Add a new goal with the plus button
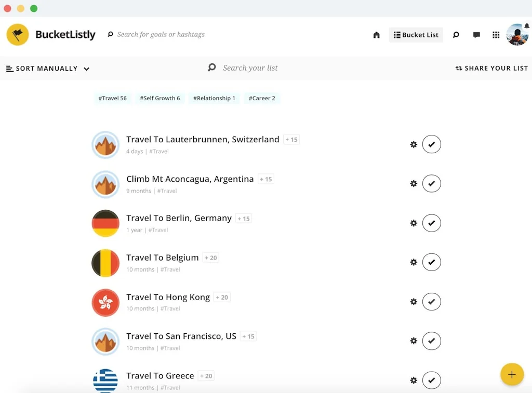 [x=512, y=374]
